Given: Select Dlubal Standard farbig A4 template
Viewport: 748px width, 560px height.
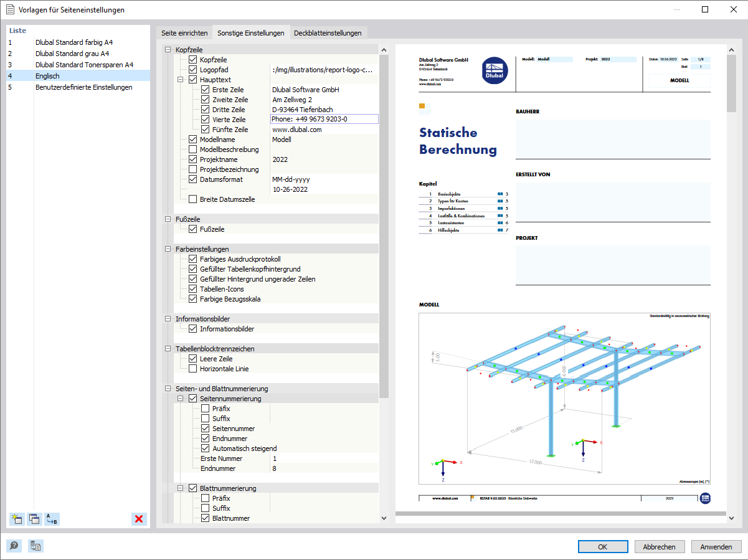Looking at the screenshot, I should (x=78, y=42).
